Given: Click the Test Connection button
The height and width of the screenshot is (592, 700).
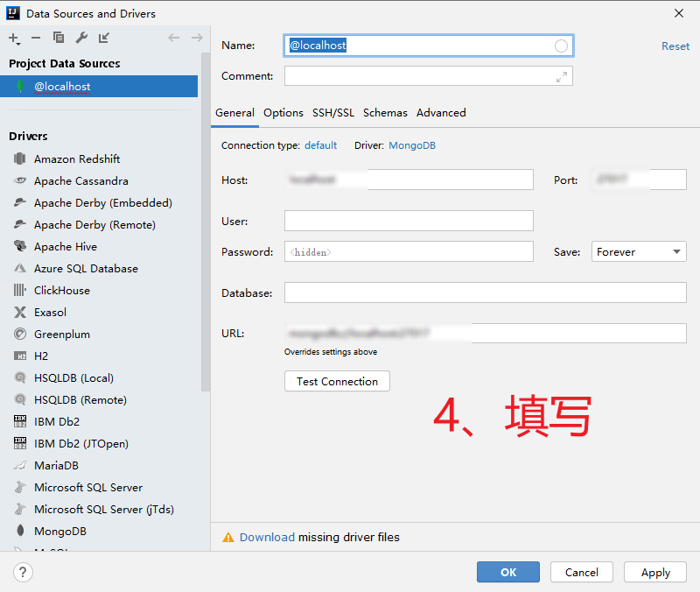Looking at the screenshot, I should (337, 381).
